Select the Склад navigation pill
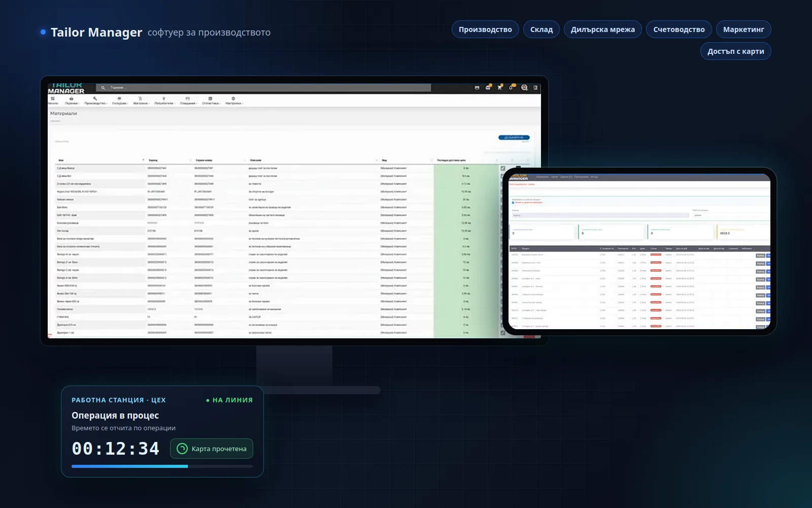This screenshot has height=508, width=812. point(542,29)
